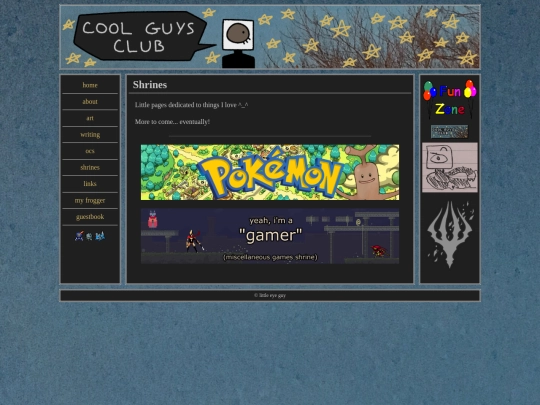This screenshot has width=540, height=405.
Task: Open the guestbook link
Action: [90, 217]
